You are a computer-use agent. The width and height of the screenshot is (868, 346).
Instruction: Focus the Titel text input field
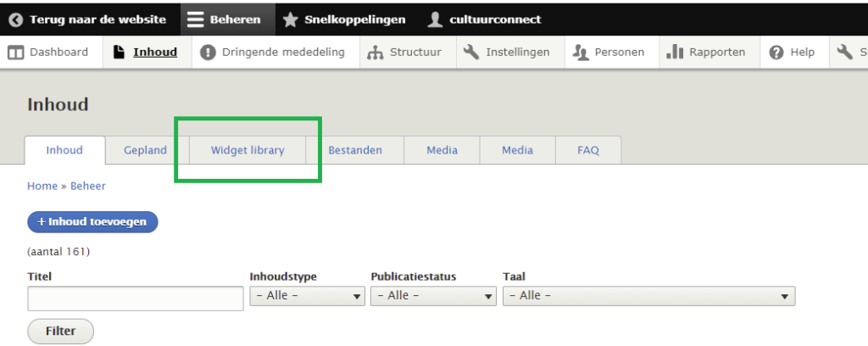click(136, 299)
